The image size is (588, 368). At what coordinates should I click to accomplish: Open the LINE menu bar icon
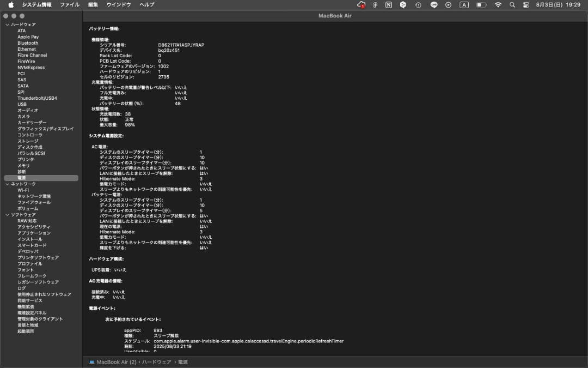click(x=434, y=4)
